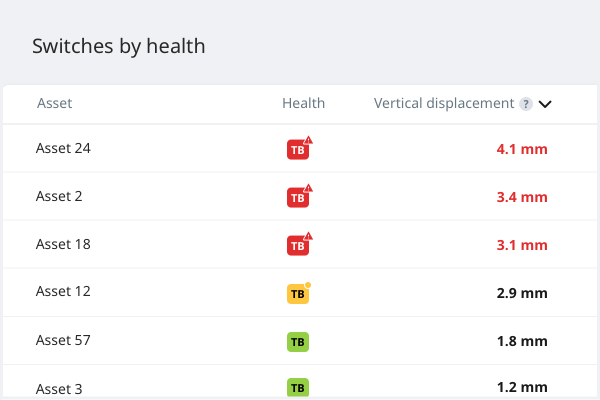Sort by the Asset column header

pos(54,103)
